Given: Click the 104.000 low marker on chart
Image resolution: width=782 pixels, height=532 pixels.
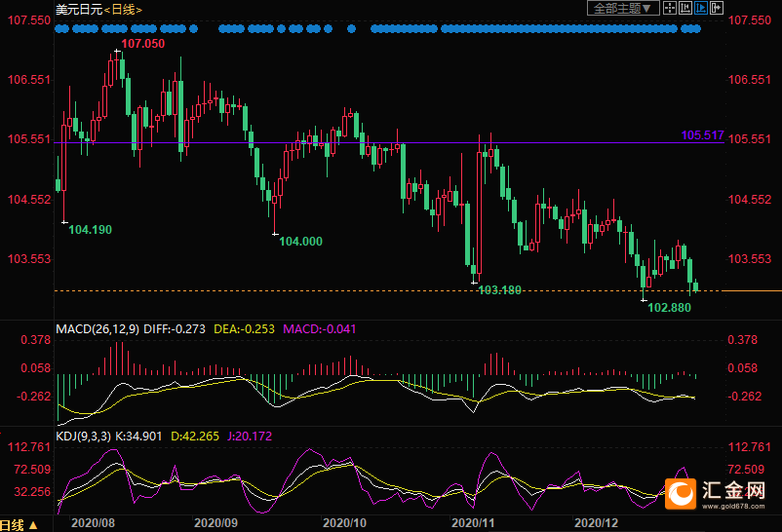Looking at the screenshot, I should pos(300,242).
